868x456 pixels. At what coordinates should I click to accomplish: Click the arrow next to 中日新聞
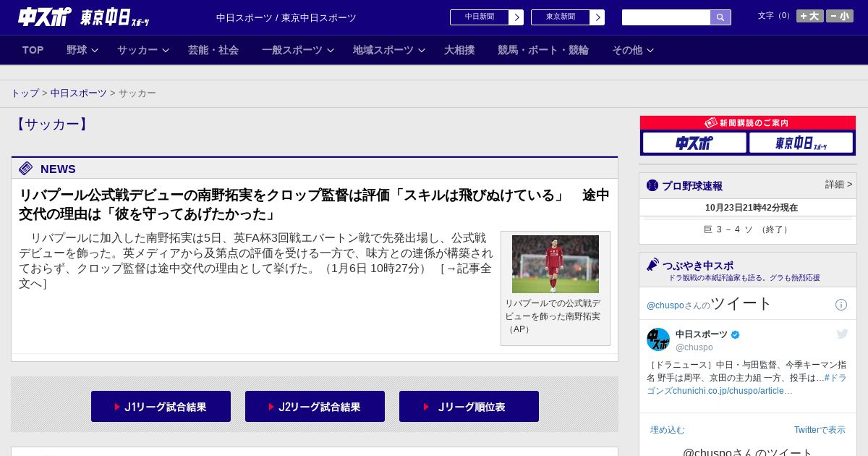[516, 17]
